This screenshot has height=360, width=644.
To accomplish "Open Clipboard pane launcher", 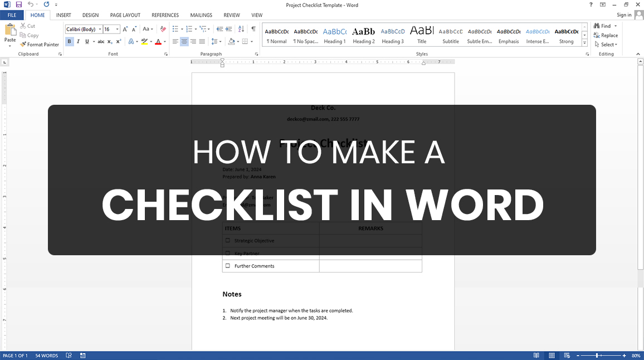I will tap(60, 54).
